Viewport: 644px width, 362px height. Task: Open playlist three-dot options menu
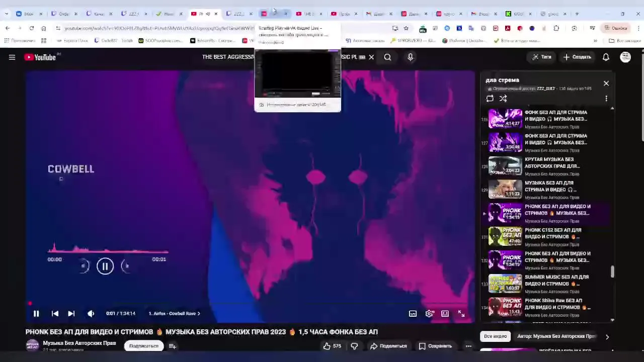pos(606,99)
